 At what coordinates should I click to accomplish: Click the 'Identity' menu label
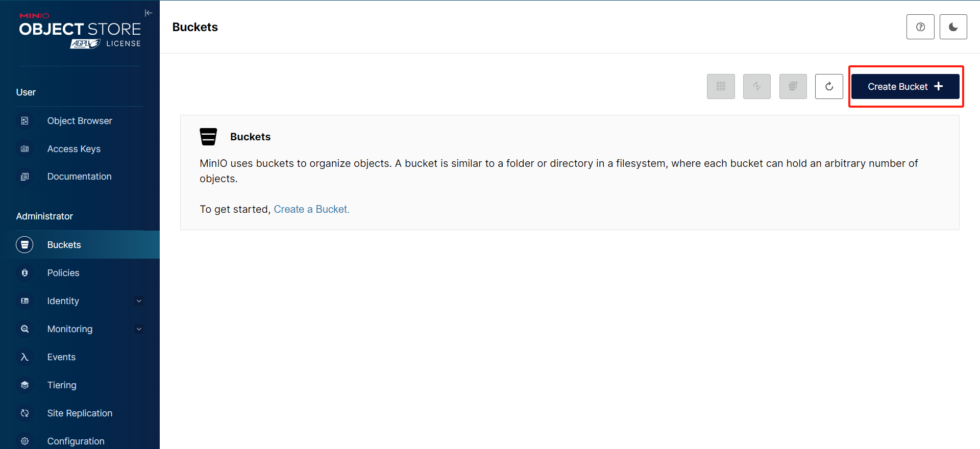pos(63,301)
